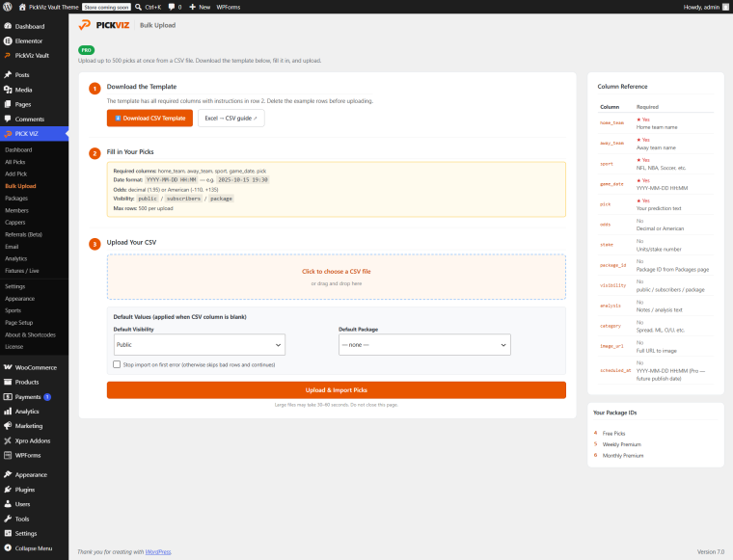Click Free Picks package ID row
The height and width of the screenshot is (560, 733).
click(656, 434)
